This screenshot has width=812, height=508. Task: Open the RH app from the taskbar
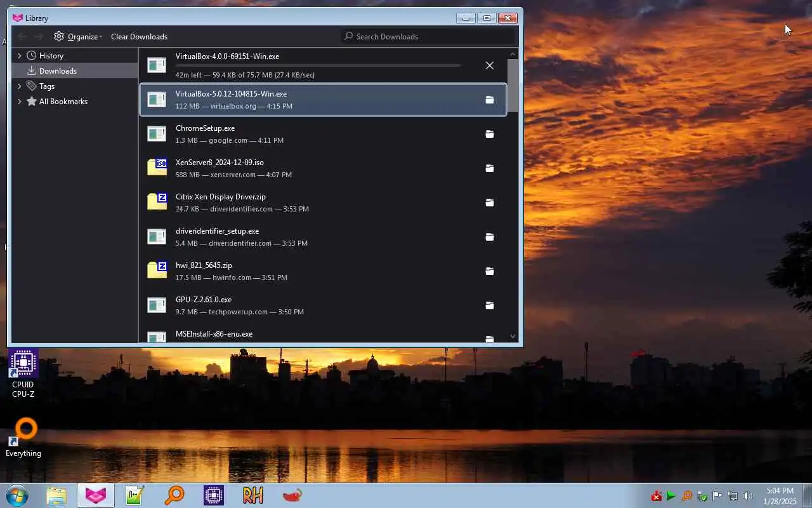pos(253,496)
